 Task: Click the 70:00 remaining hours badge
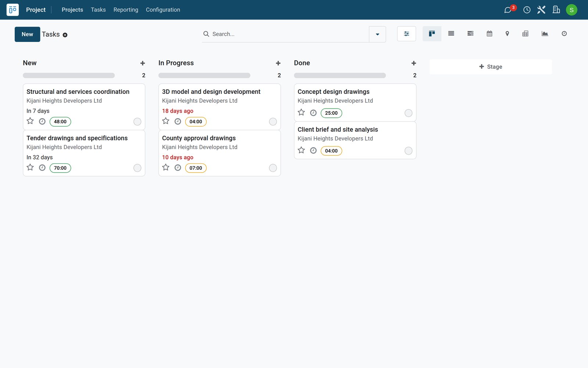[60, 168]
